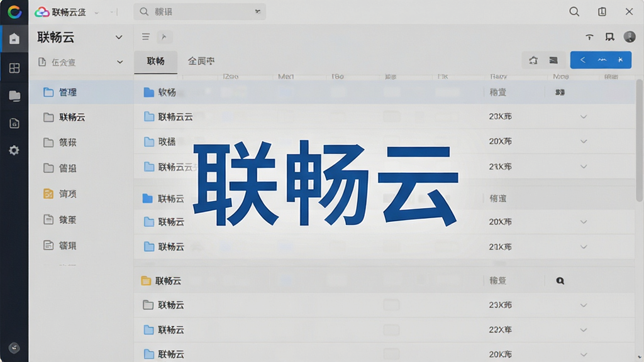Screen dimensions: 644x362
Task: Click the vertical scrollbar thumb
Action: [639, 140]
